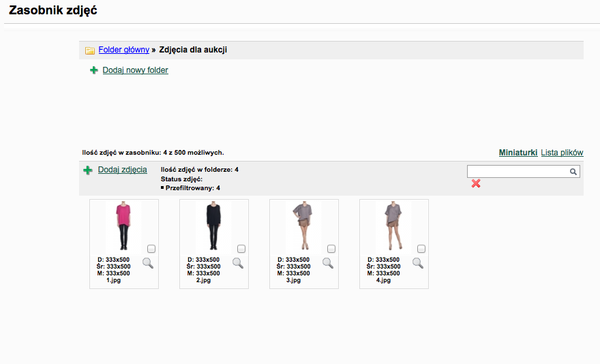This screenshot has width=600, height=364.
Task: Select the checkbox on photo 2.jpg
Action: pos(241,249)
